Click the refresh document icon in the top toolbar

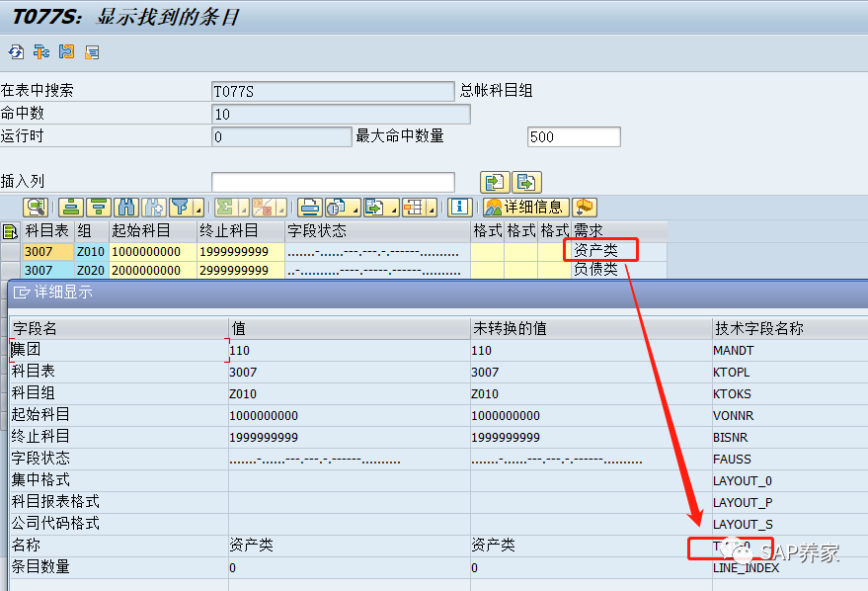(x=16, y=52)
